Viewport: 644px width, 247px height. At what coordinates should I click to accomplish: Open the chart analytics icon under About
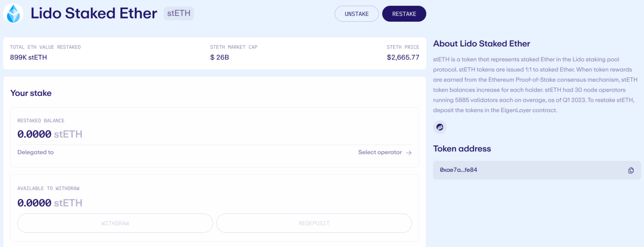(440, 127)
